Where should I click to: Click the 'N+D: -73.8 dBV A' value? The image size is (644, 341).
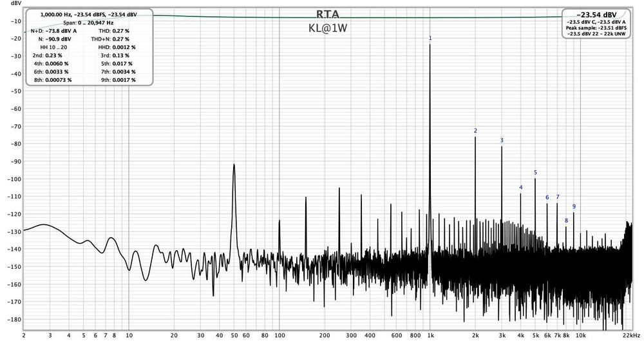point(53,31)
